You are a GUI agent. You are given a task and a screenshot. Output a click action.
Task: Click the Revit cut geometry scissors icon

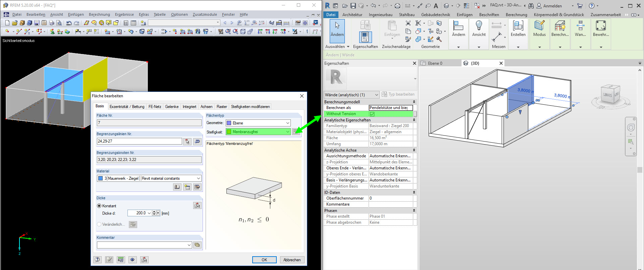click(408, 23)
